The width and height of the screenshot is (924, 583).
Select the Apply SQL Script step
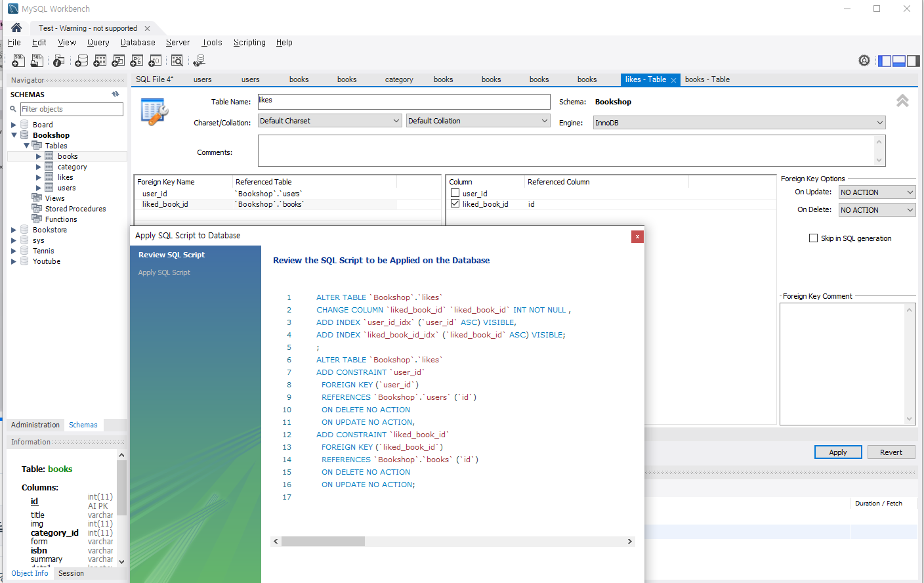click(164, 272)
